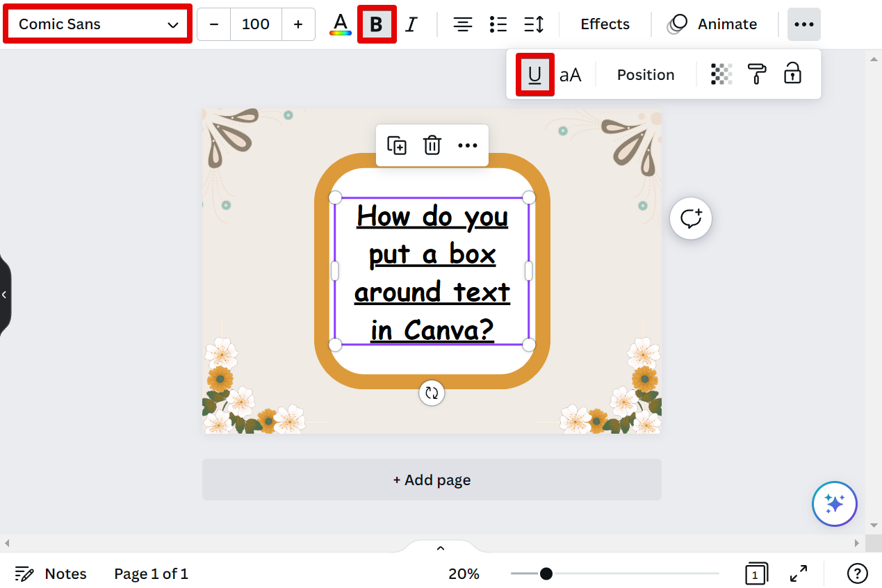Collapse the toolbar more options menu
Viewport: 882px width, 588px height.
(x=803, y=24)
